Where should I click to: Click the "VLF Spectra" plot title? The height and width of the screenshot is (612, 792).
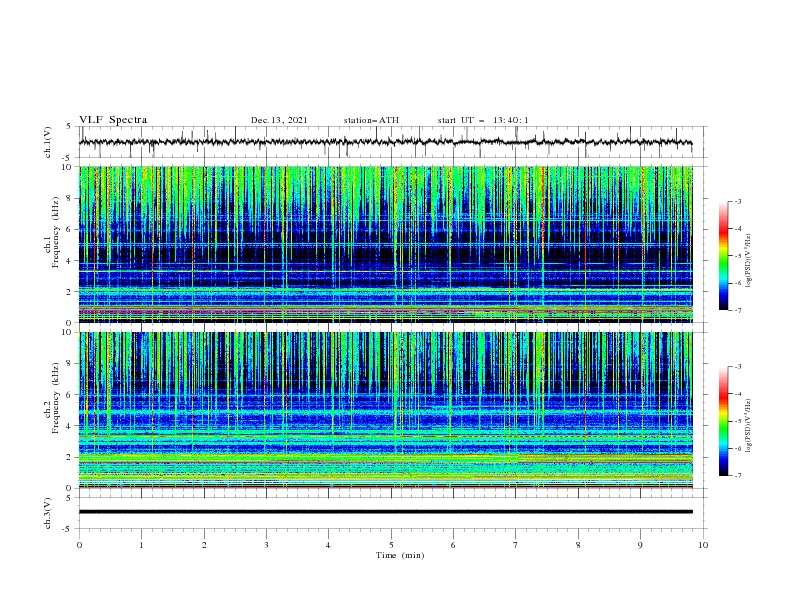click(113, 120)
